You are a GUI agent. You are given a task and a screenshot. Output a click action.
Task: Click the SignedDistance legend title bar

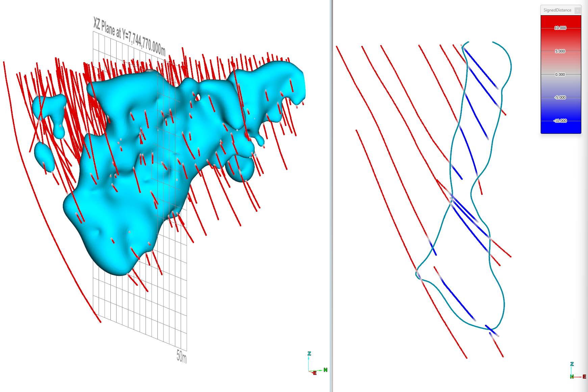pyautogui.click(x=557, y=10)
